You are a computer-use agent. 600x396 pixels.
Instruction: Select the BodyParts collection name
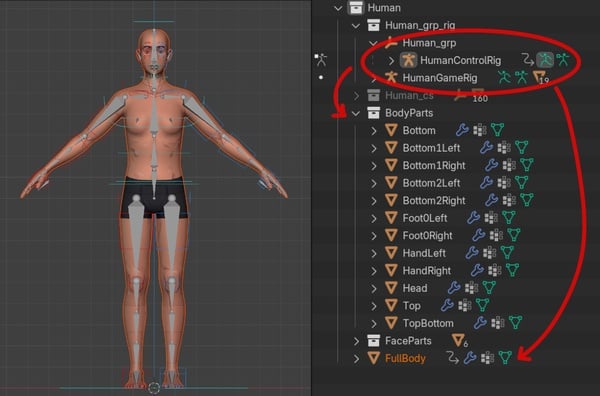(x=409, y=113)
